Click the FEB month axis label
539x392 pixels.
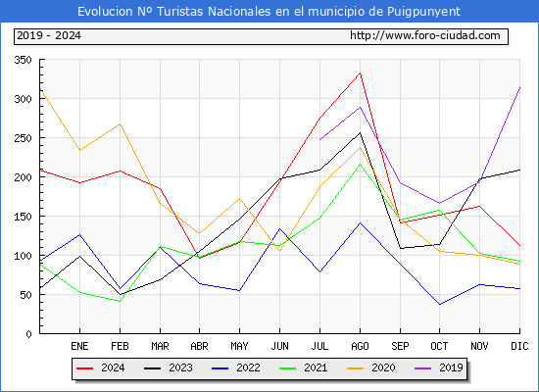pyautogui.click(x=120, y=346)
